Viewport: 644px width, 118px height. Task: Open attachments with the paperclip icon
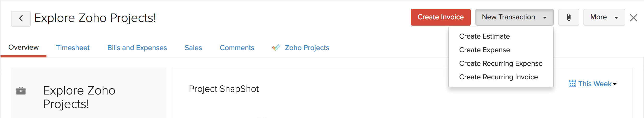(x=569, y=17)
